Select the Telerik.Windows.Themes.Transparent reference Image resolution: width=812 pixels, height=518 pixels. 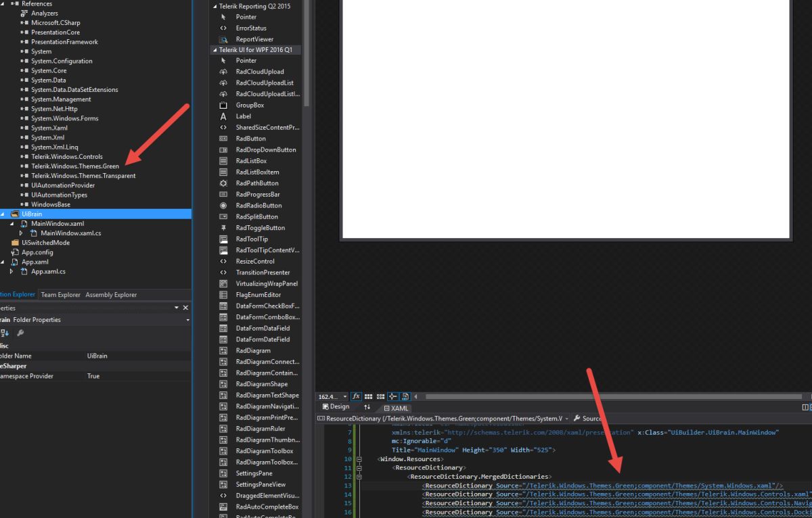pyautogui.click(x=83, y=176)
